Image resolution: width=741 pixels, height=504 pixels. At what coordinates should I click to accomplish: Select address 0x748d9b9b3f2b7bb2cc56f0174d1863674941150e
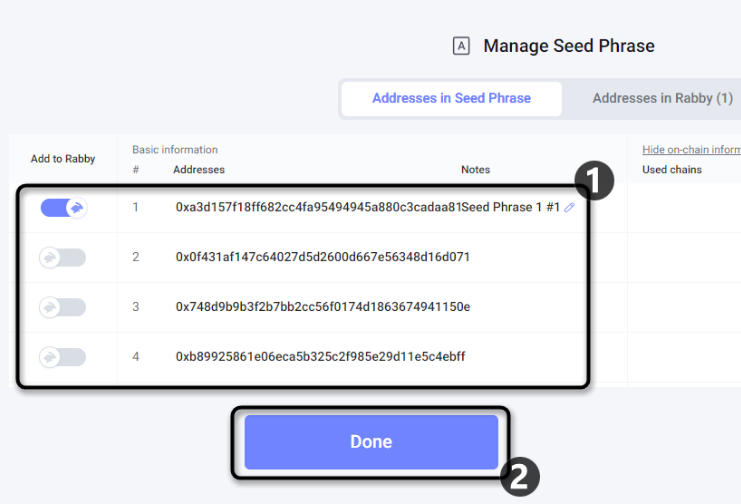click(x=323, y=306)
